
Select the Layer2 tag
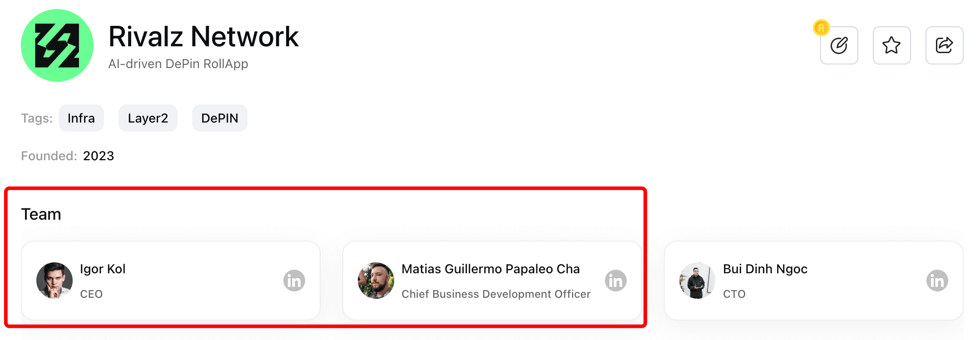(148, 118)
